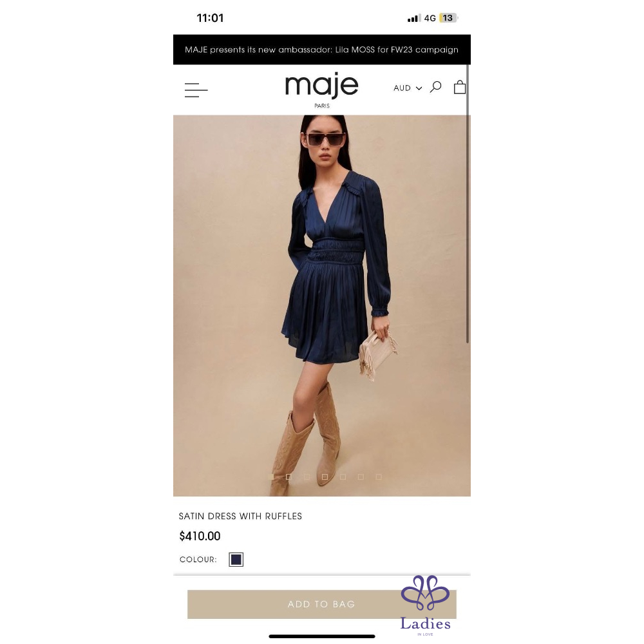The width and height of the screenshot is (644, 644).
Task: Open the shopping bag icon
Action: click(460, 87)
